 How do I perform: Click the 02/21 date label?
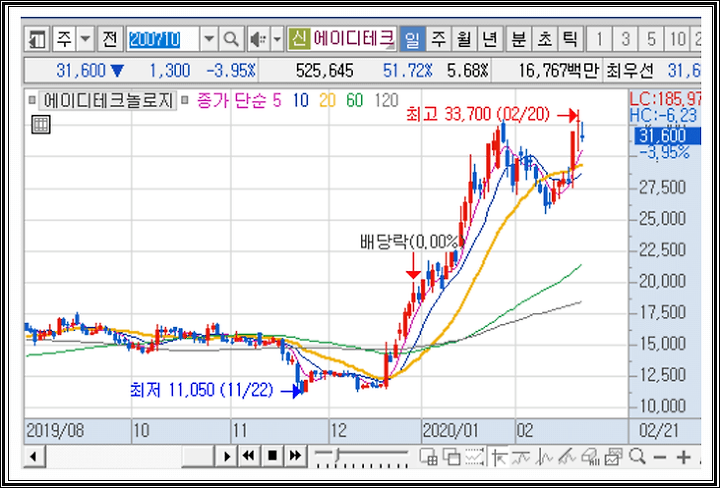pos(659,431)
